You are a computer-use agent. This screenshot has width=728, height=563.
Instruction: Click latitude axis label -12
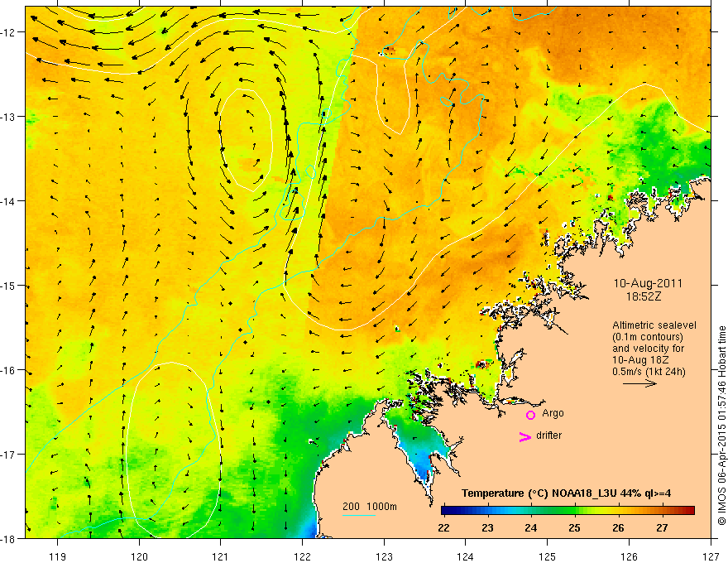click(8, 32)
